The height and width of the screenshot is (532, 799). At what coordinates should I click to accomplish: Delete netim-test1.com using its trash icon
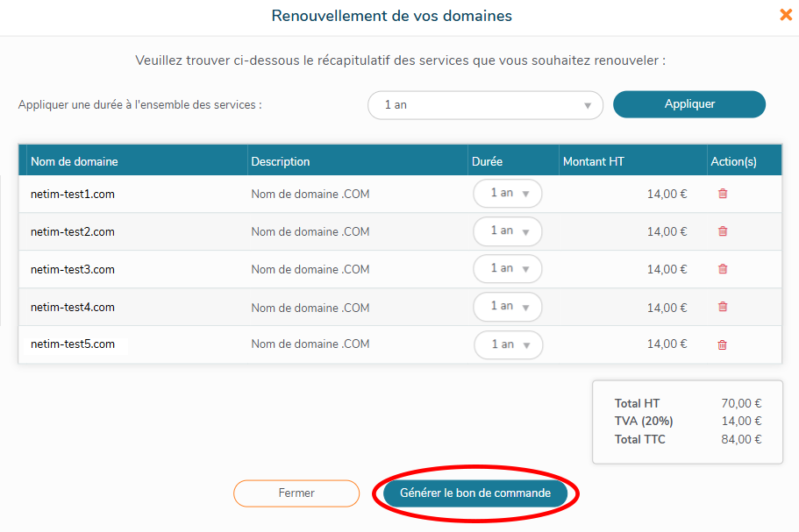tap(723, 194)
